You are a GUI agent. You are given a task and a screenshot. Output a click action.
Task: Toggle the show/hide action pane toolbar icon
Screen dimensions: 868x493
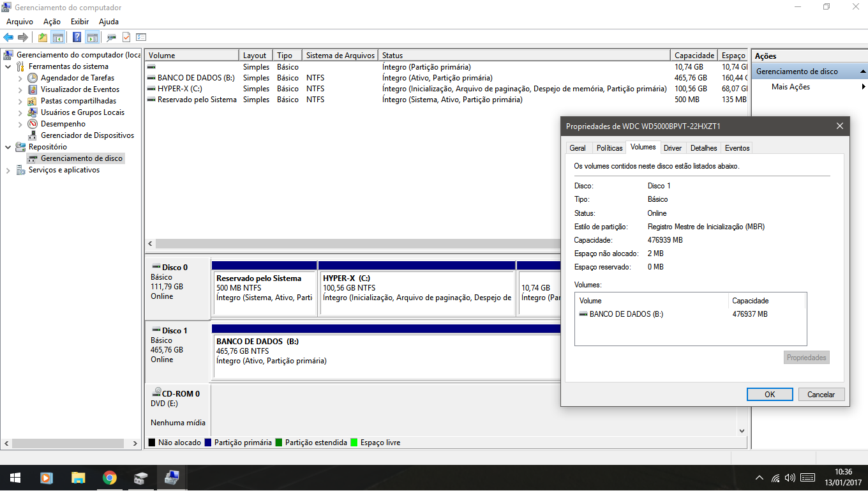(x=92, y=37)
